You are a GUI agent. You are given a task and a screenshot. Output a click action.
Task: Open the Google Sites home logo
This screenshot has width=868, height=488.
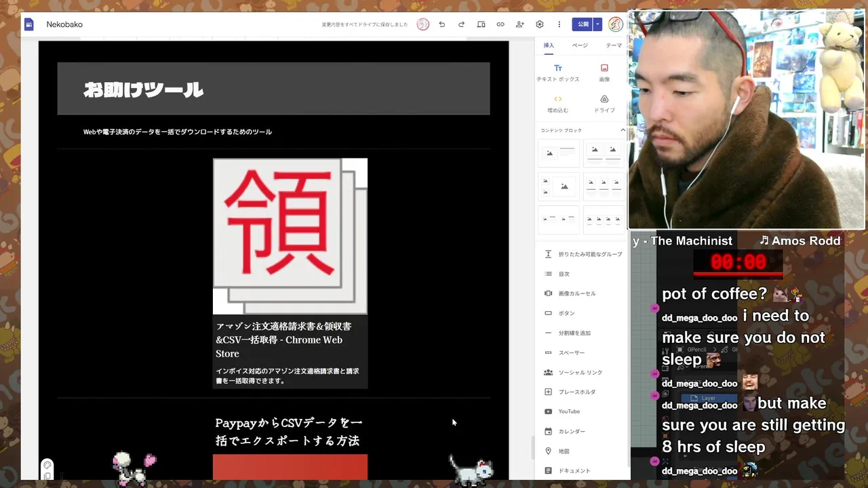pos(29,24)
